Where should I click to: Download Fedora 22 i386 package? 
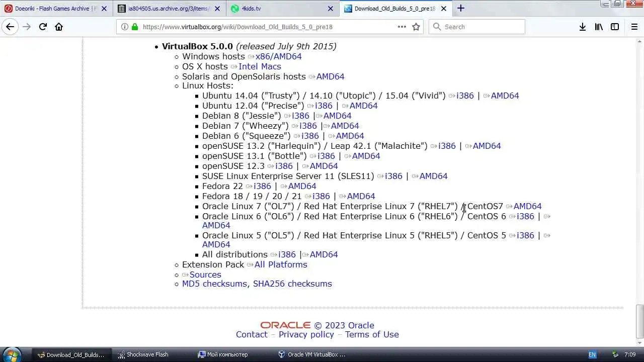click(262, 186)
